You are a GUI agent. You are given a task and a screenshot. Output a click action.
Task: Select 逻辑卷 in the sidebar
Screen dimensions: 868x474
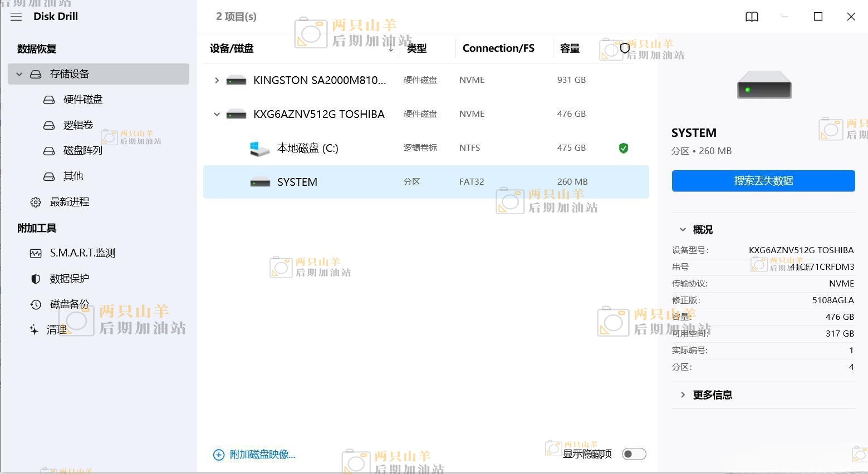point(78,125)
